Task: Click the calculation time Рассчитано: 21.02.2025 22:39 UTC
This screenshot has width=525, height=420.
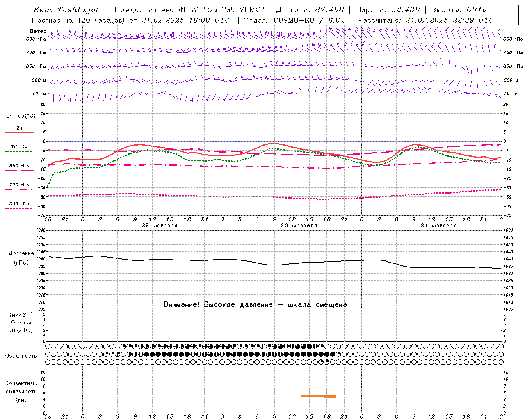Action: click(426, 20)
